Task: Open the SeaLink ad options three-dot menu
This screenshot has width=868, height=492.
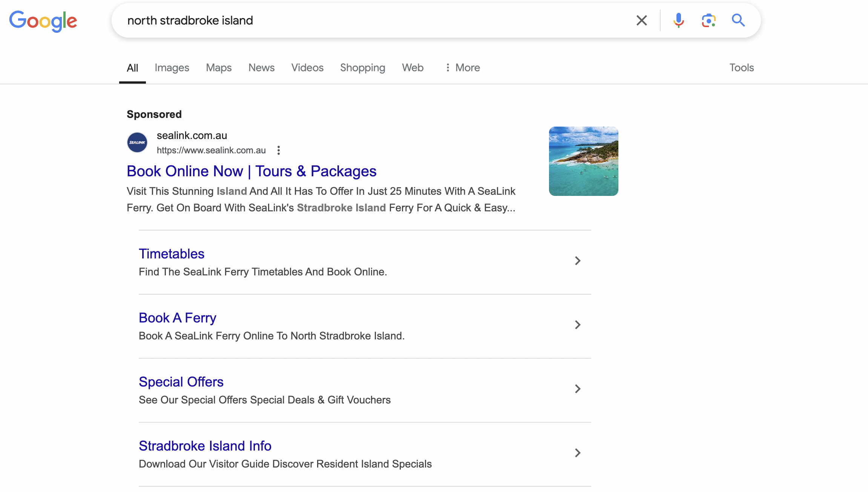Action: point(279,150)
